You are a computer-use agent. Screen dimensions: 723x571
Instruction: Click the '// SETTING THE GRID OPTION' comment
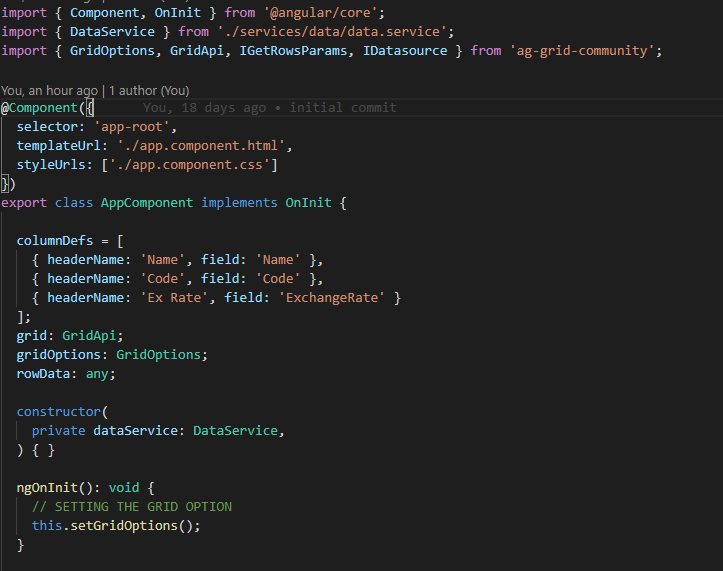coord(132,506)
